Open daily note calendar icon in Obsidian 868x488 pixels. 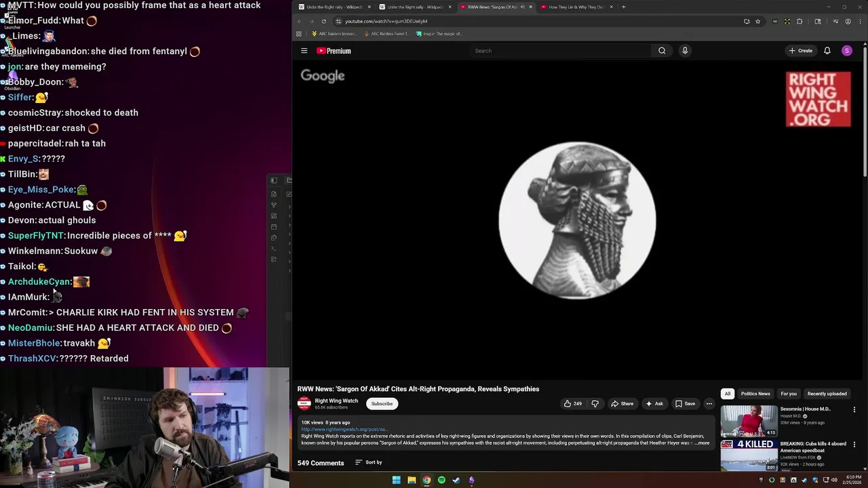pyautogui.click(x=273, y=226)
